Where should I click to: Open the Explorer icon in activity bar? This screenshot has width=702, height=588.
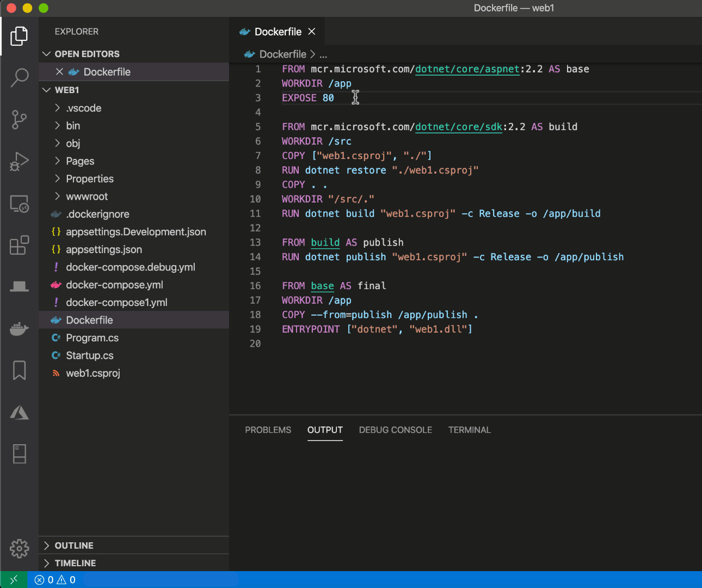tap(20, 36)
